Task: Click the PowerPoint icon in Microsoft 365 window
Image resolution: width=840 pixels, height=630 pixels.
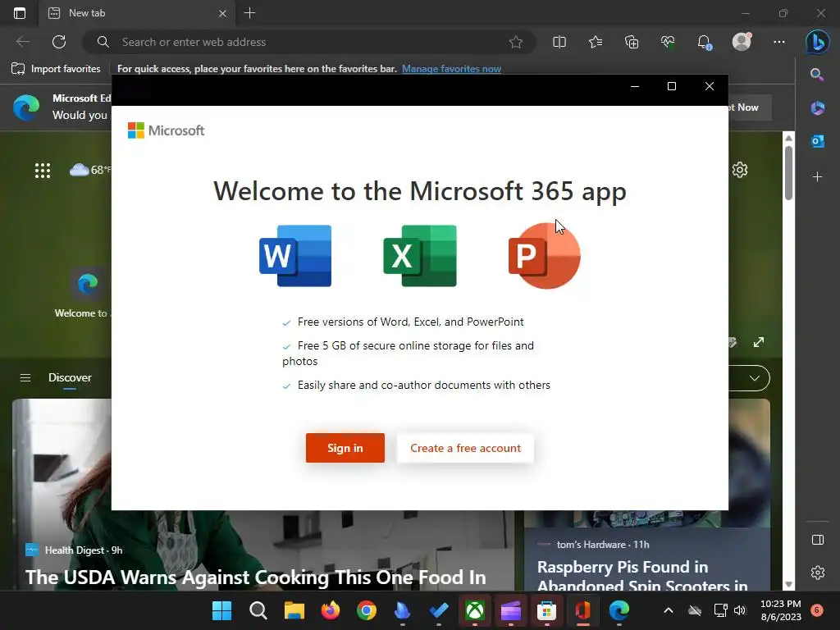Action: pos(545,256)
